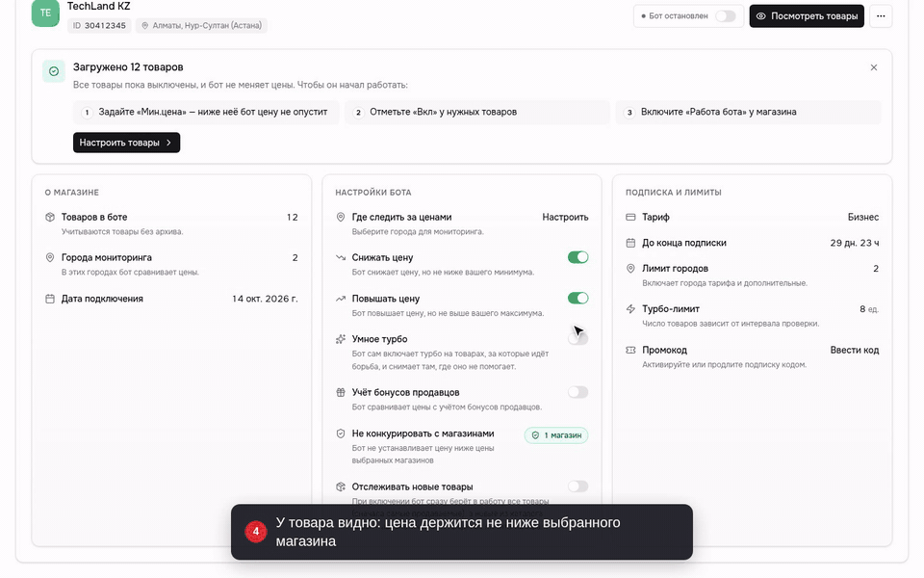Screen dimensions: 924x578
Task: Click the upward trend icon 'Повышать цену'
Action: [x=341, y=299]
